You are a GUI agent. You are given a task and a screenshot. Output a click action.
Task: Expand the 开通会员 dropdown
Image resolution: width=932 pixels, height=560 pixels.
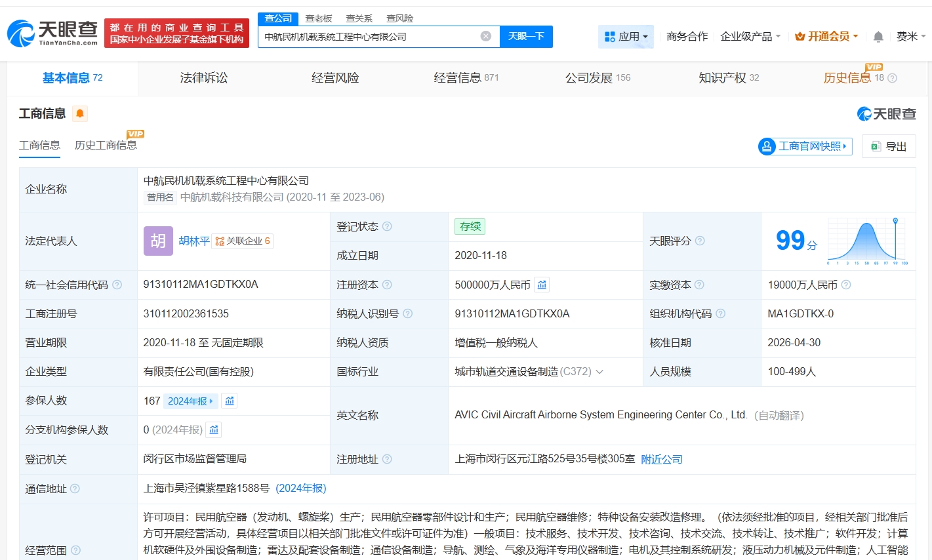[826, 37]
